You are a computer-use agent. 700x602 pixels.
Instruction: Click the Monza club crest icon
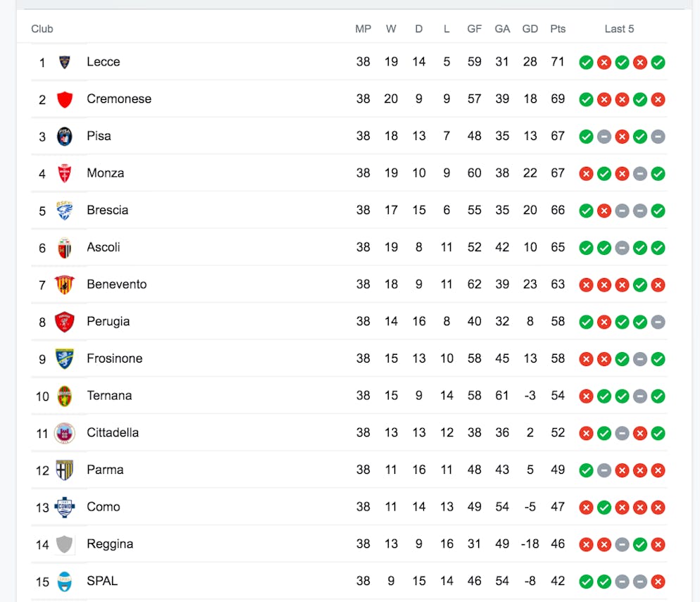(x=65, y=173)
